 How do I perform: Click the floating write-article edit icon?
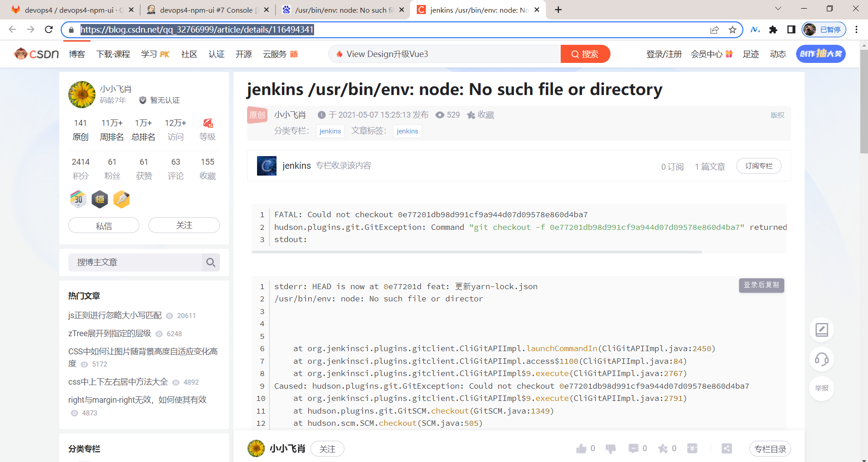822,330
